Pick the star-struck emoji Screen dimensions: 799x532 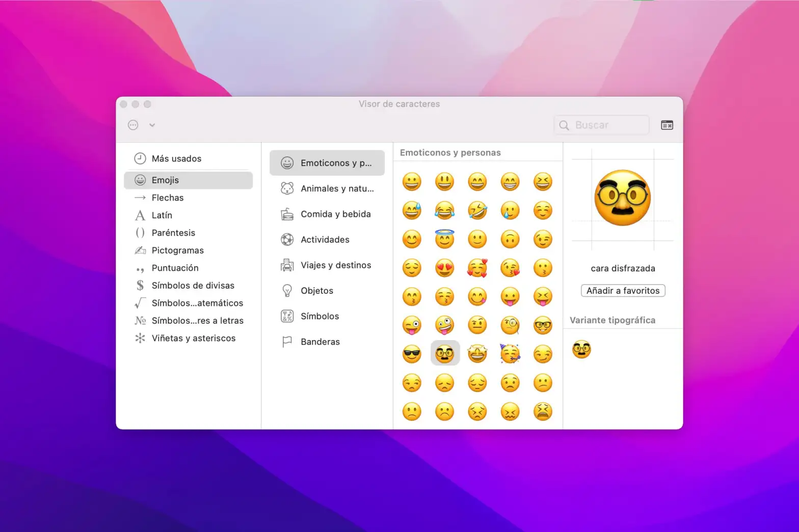click(x=477, y=354)
